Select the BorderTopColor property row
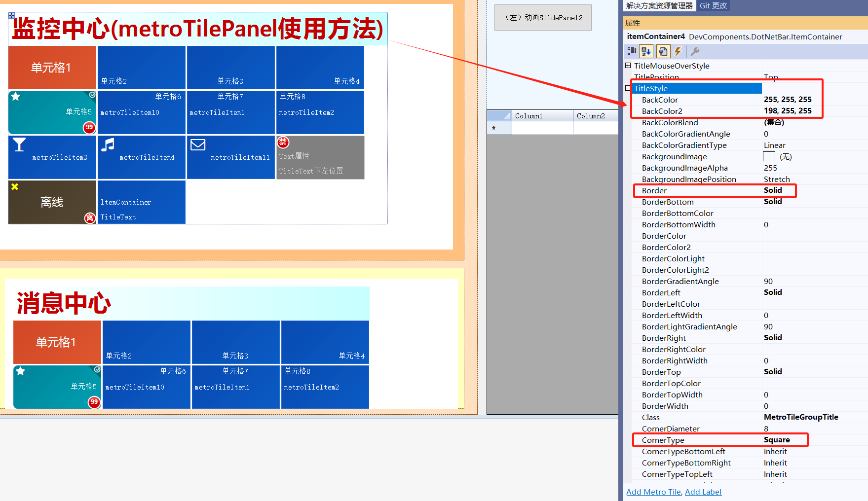The image size is (868, 501). 750,383
